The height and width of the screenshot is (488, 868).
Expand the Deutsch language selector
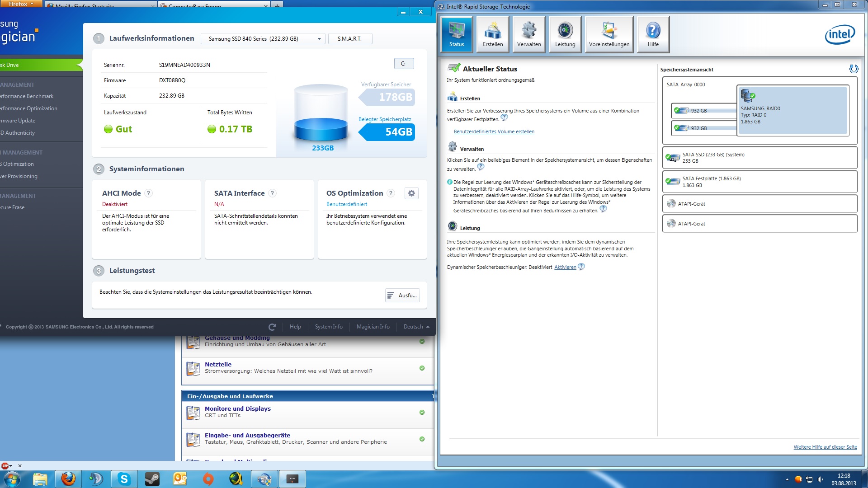[416, 327]
